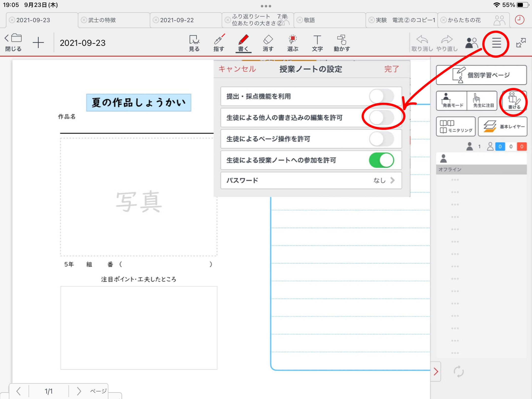The height and width of the screenshot is (399, 532).
Task: Select the 見る (view) tool
Action: point(194,43)
